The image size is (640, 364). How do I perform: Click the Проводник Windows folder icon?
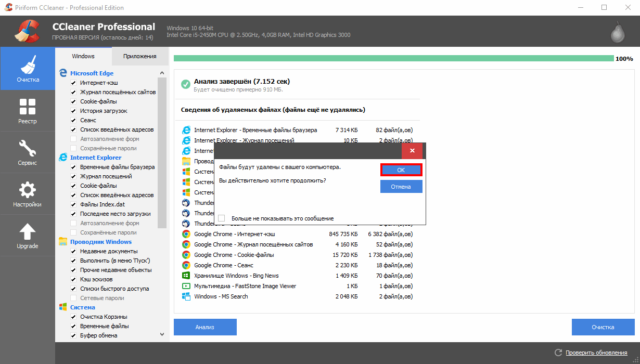[63, 241]
